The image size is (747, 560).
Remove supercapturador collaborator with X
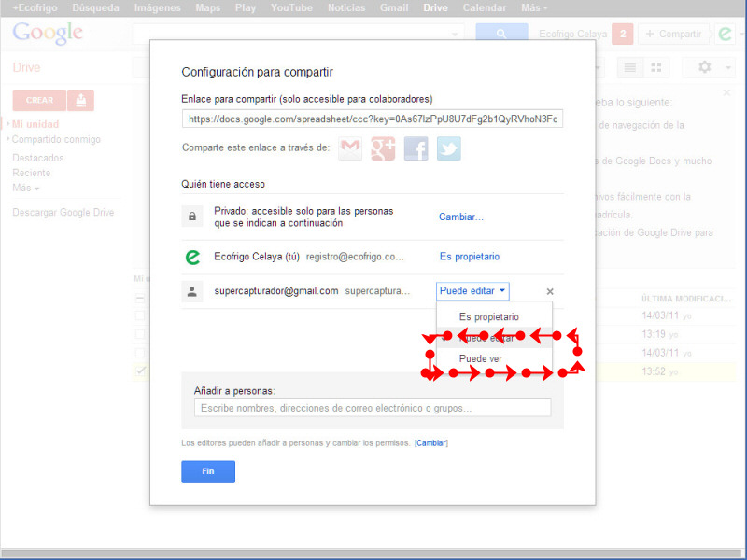tap(550, 291)
